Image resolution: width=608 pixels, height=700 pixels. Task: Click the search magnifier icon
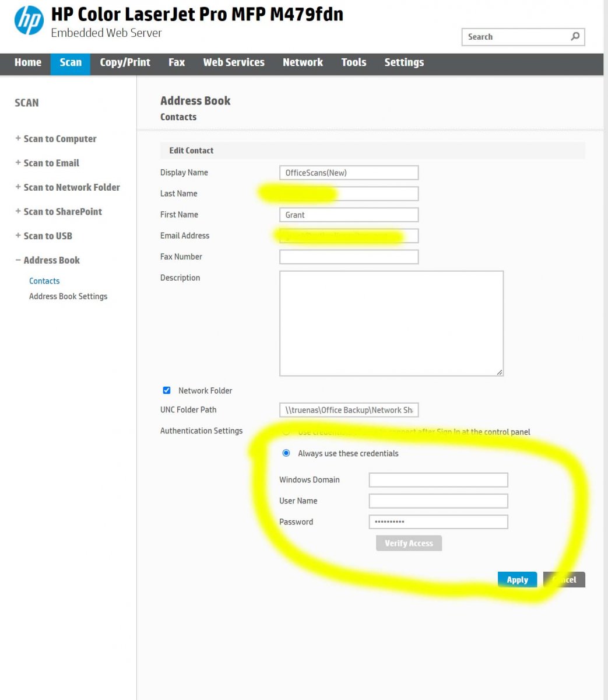click(575, 36)
